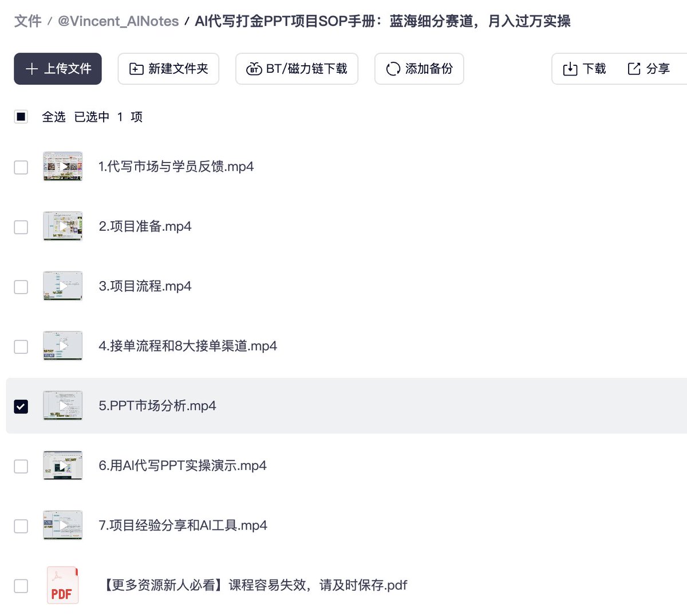This screenshot has width=687, height=616.
Task: Open video thumbnail of 5.PPT市场分析.mp4
Action: pos(63,406)
